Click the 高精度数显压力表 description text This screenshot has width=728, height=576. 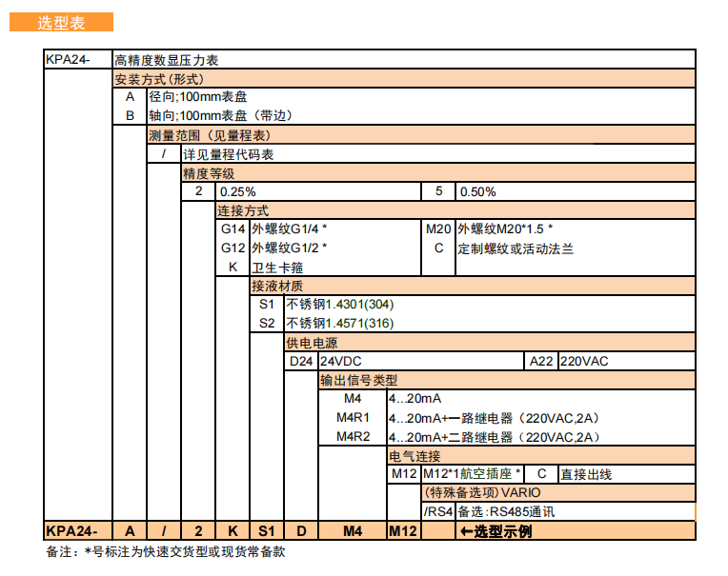coord(166,60)
